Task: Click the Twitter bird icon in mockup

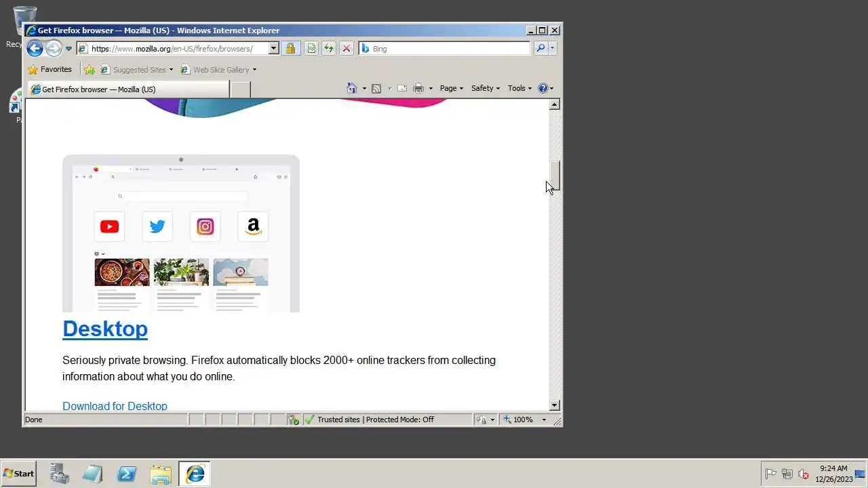Action: coord(157,226)
